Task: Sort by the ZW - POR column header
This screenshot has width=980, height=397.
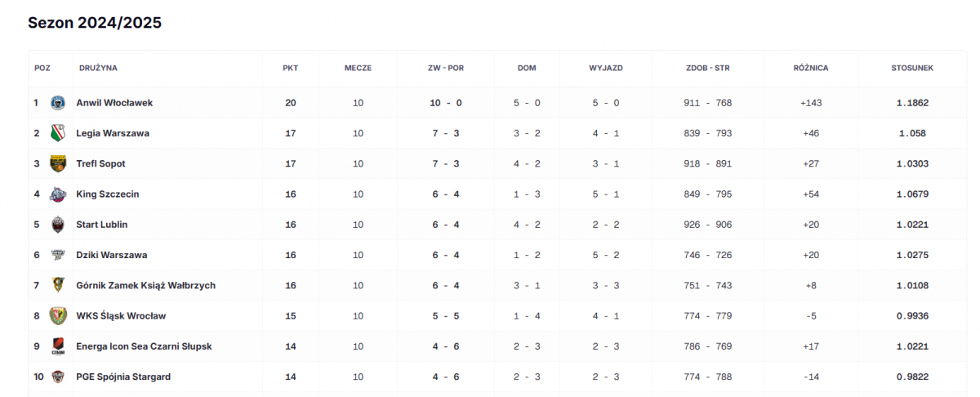Action: tap(446, 68)
